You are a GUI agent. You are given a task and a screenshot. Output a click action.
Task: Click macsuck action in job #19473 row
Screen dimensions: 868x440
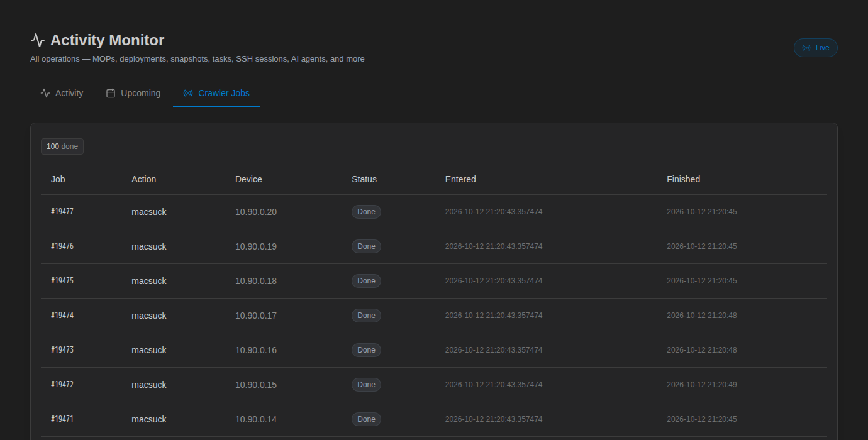[149, 350]
